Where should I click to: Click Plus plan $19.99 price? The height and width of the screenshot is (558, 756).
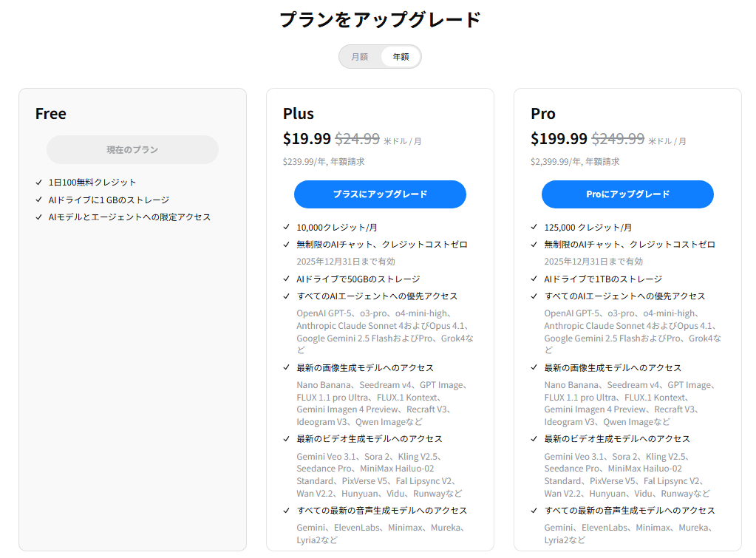click(307, 139)
